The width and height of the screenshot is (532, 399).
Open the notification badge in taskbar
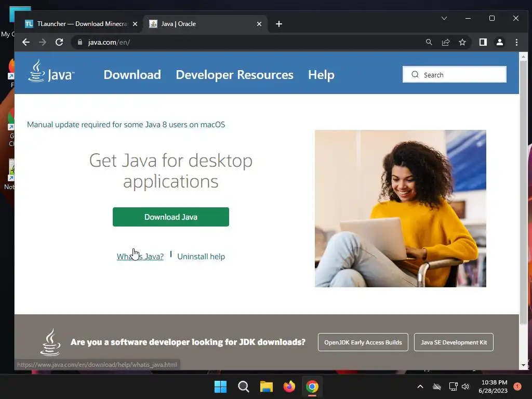(x=517, y=387)
